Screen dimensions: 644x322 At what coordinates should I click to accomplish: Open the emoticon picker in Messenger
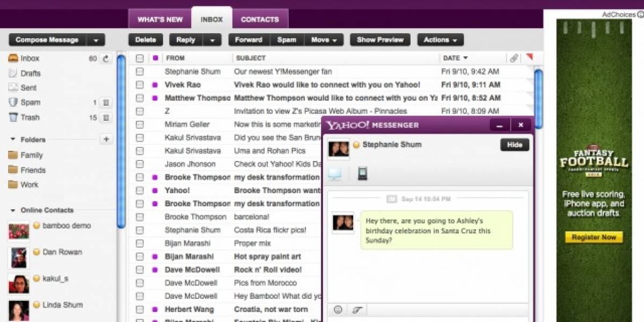338,310
